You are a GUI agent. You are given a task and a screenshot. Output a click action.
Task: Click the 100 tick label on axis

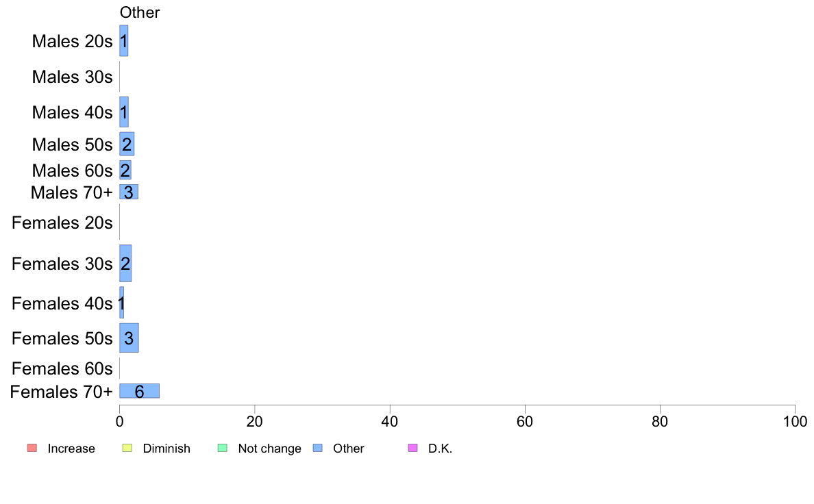point(795,421)
